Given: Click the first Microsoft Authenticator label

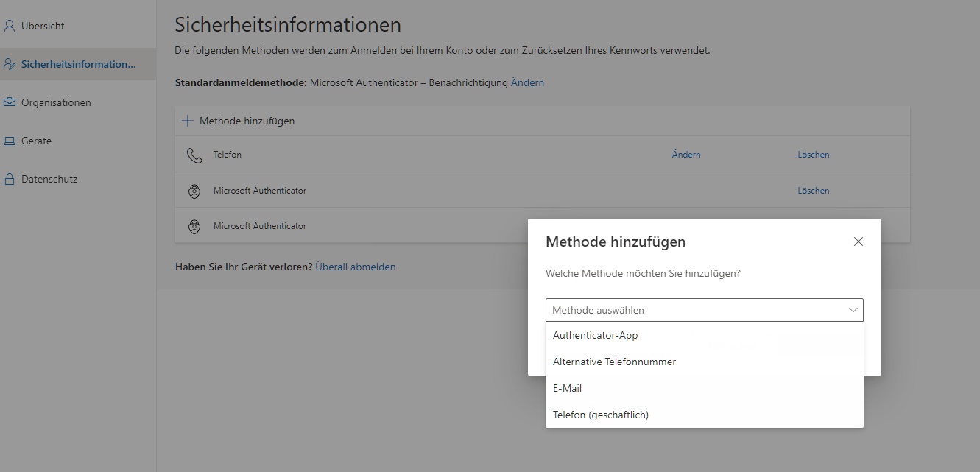Looking at the screenshot, I should 260,191.
